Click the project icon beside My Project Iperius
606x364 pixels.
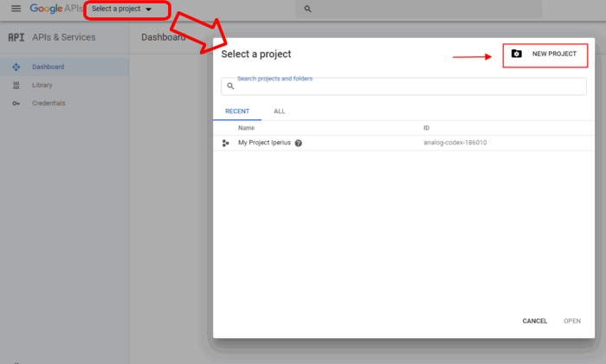coord(226,143)
